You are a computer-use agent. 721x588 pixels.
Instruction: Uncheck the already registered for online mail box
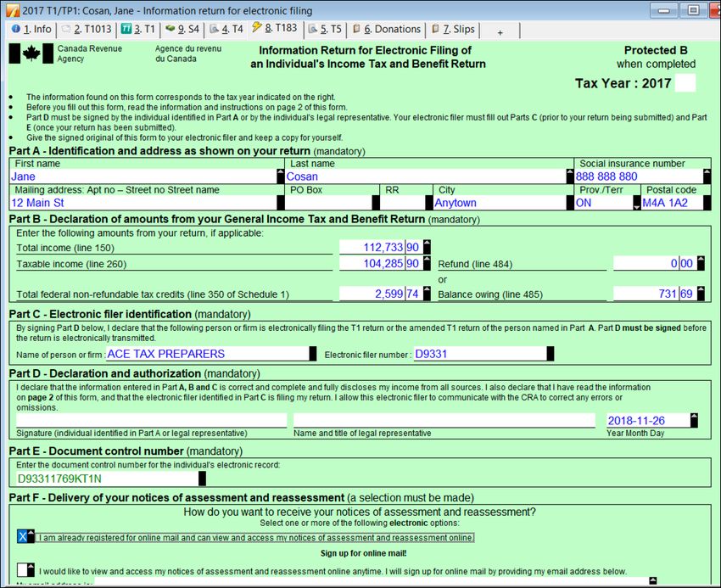tap(23, 536)
